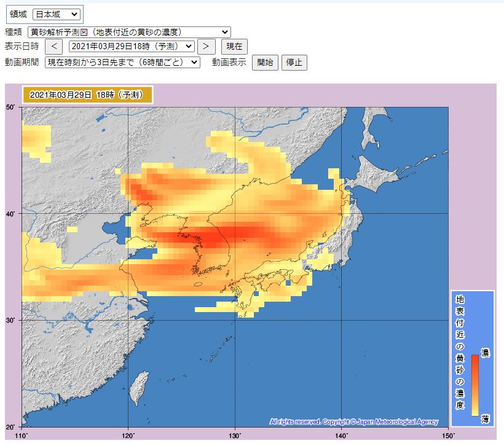The image size is (504, 446).
Task: Click the 薄 label at the bottom of the legend
Action: click(x=485, y=418)
